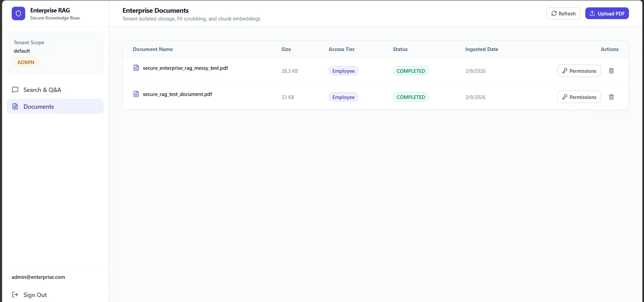644x302 pixels.
Task: Click the Enterprise RAG shield logo icon
Action: click(18, 14)
